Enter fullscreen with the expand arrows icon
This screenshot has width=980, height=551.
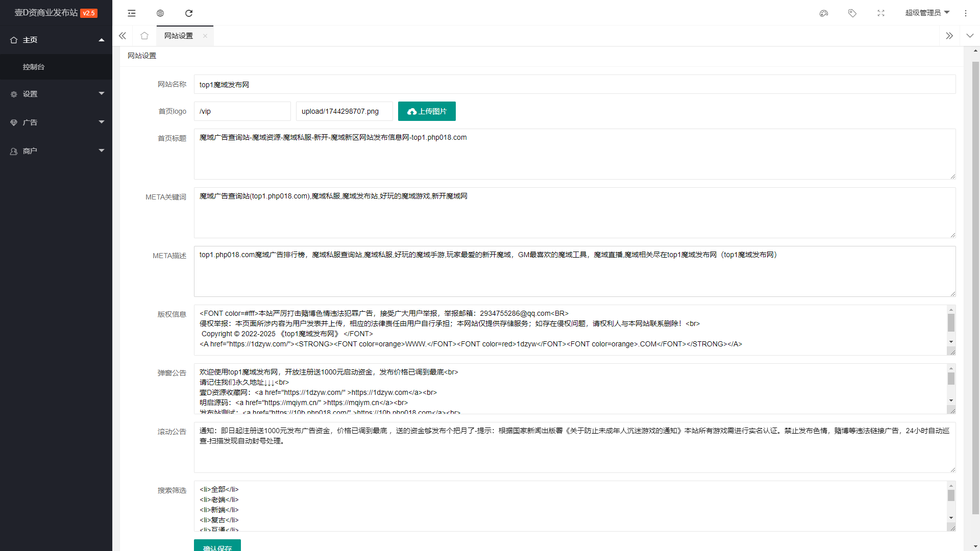click(x=881, y=13)
